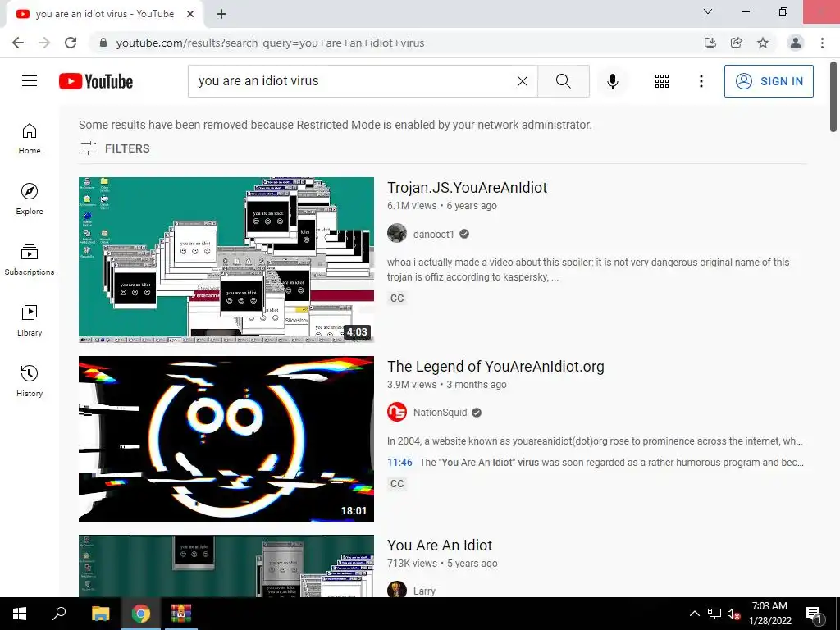Open Explore in the sidebar
Viewport: 840px width, 630px height.
[x=30, y=199]
